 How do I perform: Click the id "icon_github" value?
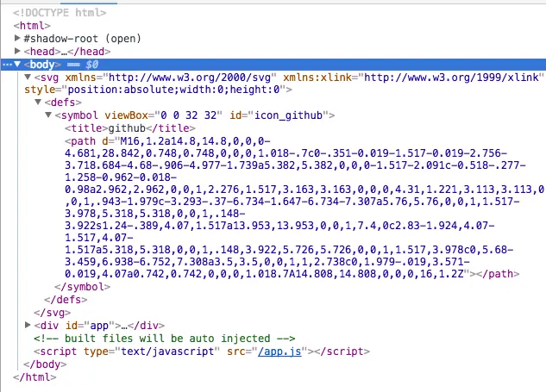point(289,115)
